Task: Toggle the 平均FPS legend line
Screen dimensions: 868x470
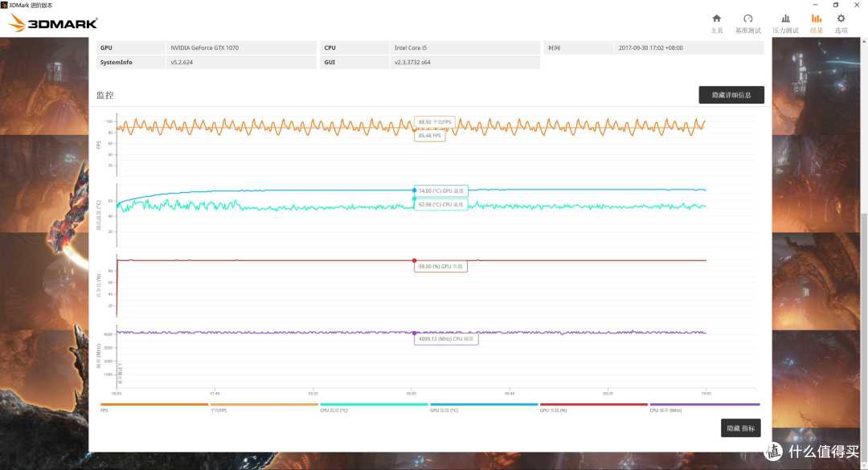Action: click(x=264, y=407)
